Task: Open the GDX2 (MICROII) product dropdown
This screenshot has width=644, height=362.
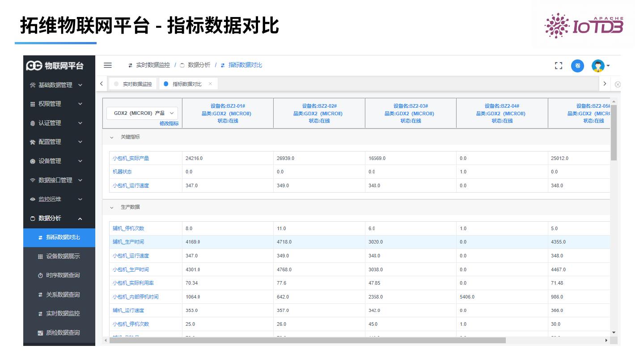Action: [x=142, y=114]
